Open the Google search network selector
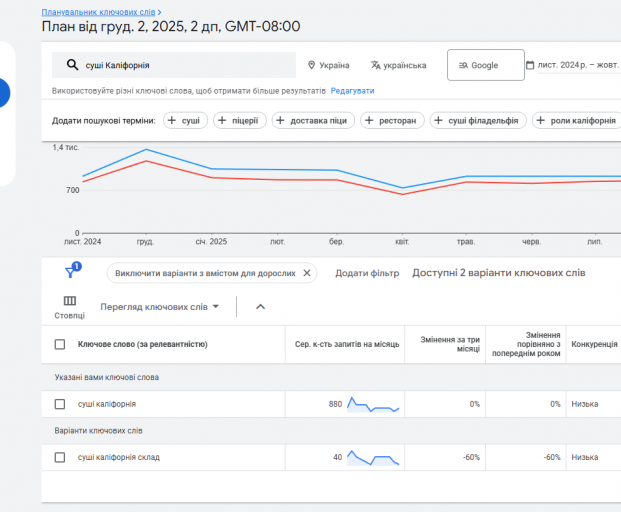 point(485,65)
